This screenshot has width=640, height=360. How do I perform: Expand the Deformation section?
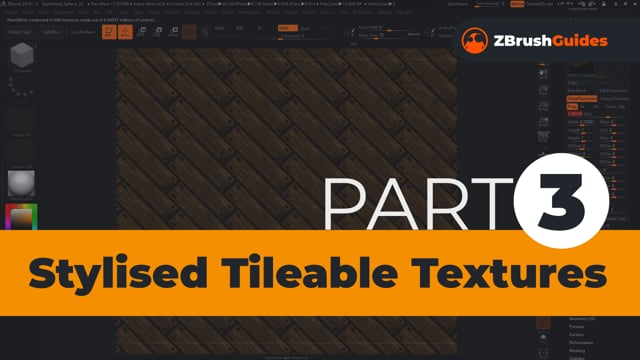[x=581, y=343]
